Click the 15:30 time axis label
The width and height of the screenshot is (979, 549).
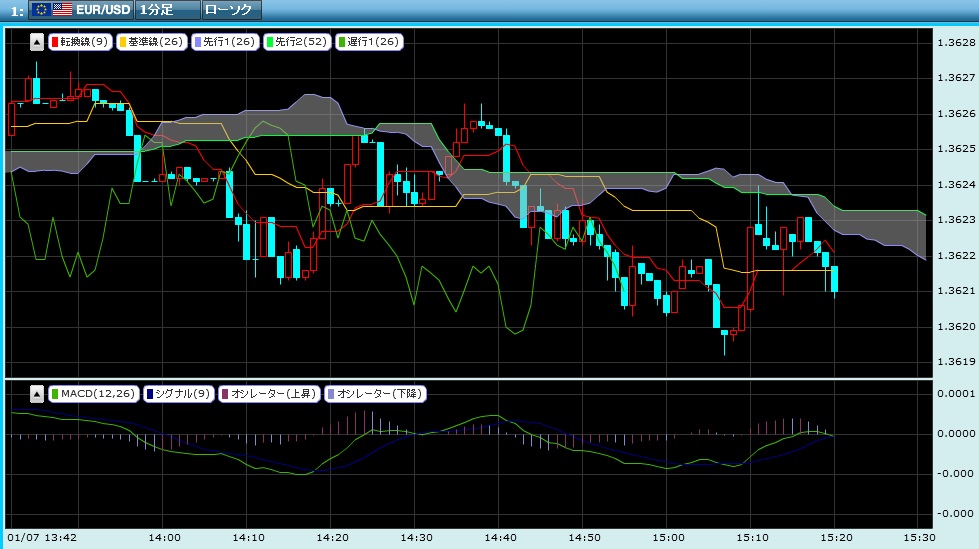click(920, 537)
